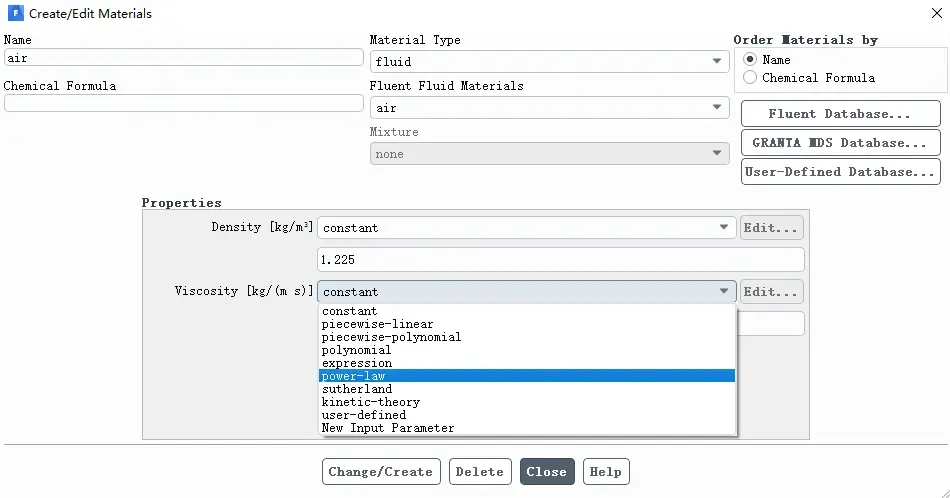Expand Fluent Fluid Materials dropdown
Screen dimensions: 950x498
click(x=549, y=108)
